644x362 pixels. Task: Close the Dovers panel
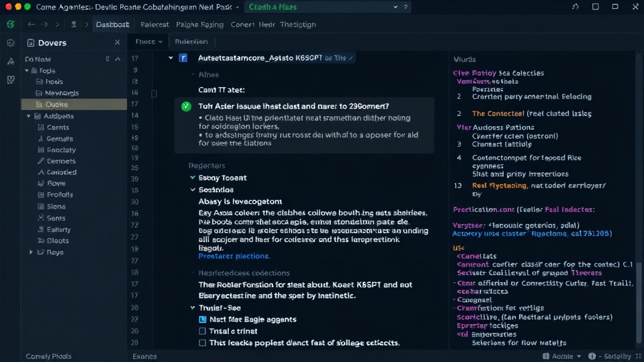118,42
